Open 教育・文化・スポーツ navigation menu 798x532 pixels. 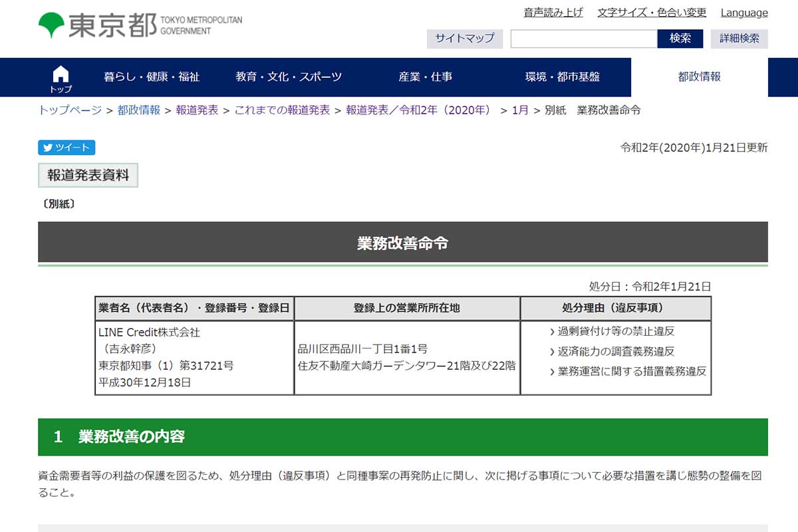(x=289, y=77)
